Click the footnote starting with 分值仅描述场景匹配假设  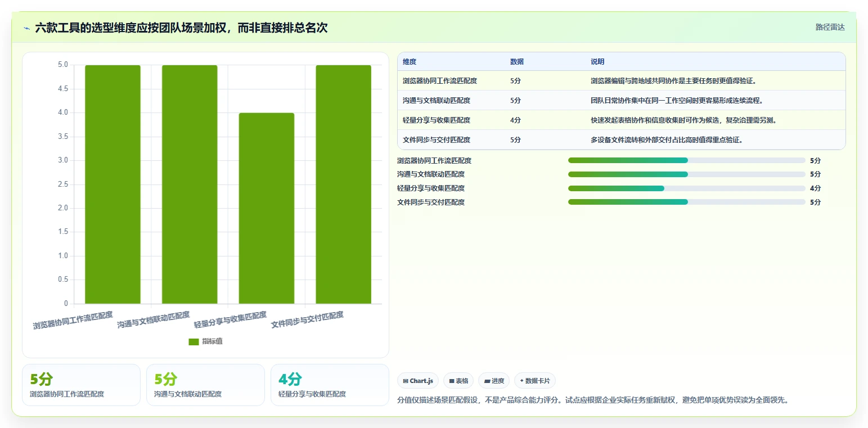coord(593,400)
